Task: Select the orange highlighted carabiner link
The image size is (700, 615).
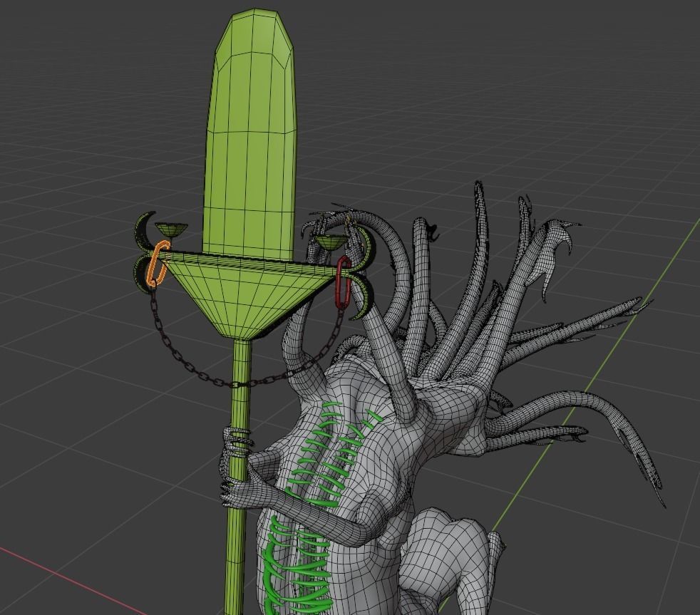Action: pyautogui.click(x=159, y=263)
